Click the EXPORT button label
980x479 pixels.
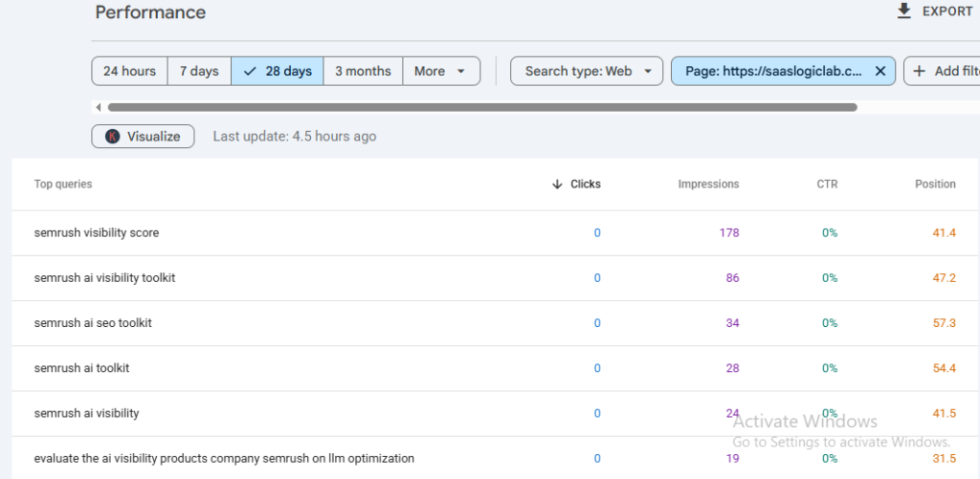(947, 11)
